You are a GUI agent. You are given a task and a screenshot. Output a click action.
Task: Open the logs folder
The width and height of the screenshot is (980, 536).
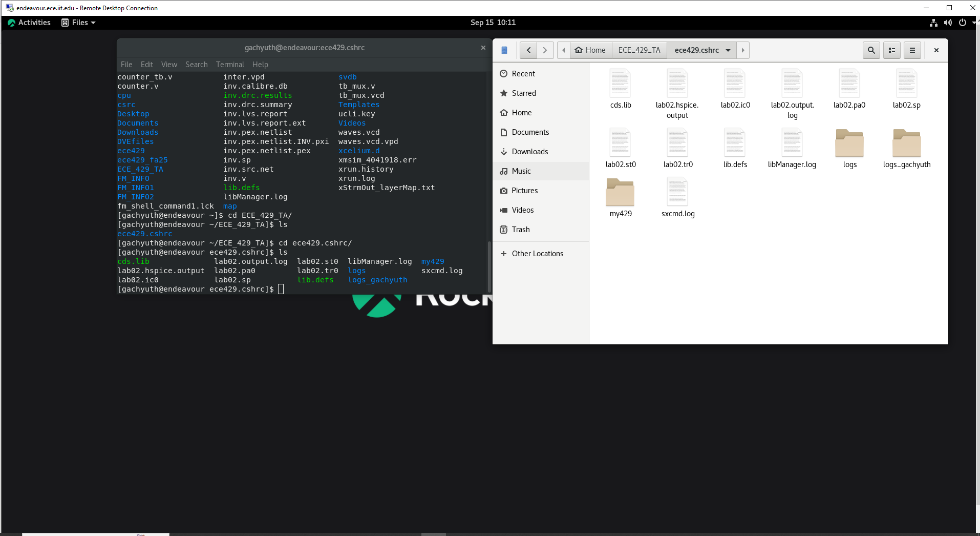849,143
